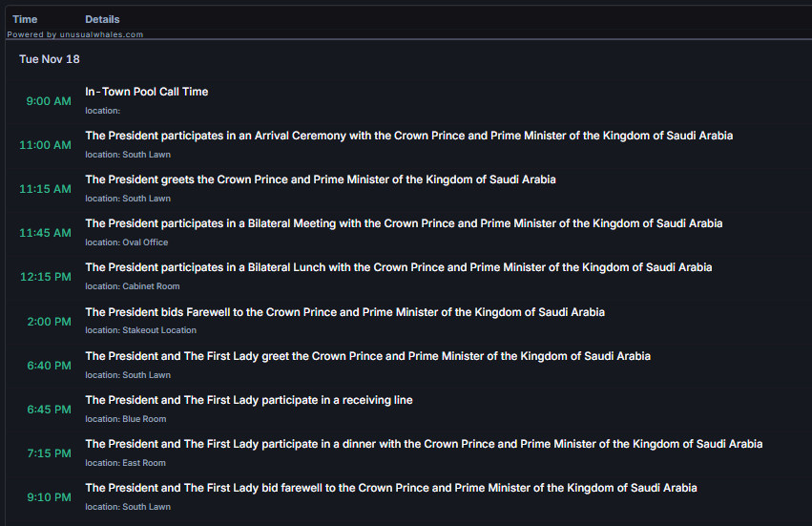Open the Arrival Ceremony event at 11:00 AM
Image resolution: width=812 pixels, height=526 pixels.
click(x=408, y=136)
